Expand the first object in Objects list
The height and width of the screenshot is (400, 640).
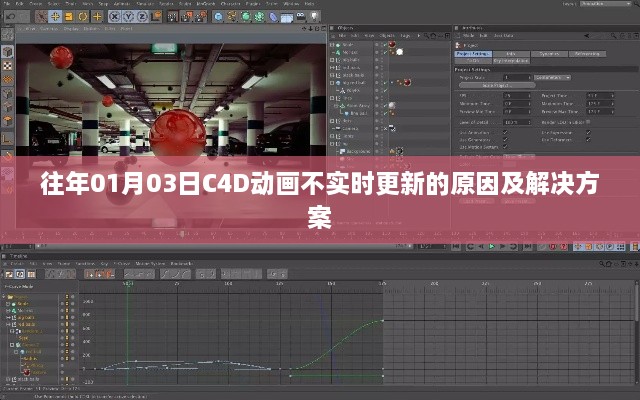332,44
